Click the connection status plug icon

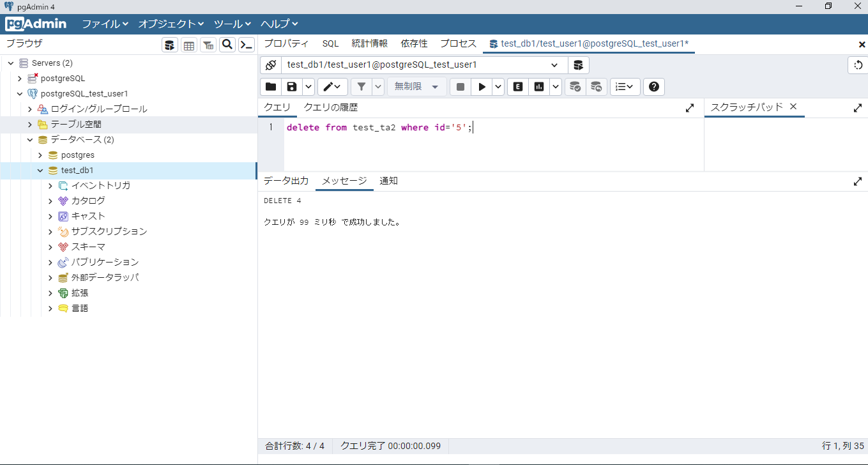(271, 65)
